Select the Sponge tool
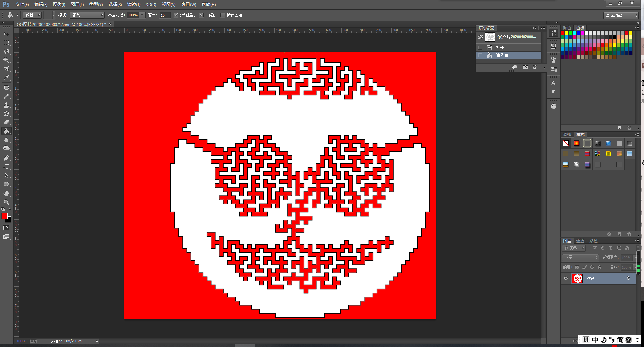644x347 pixels. point(6,148)
